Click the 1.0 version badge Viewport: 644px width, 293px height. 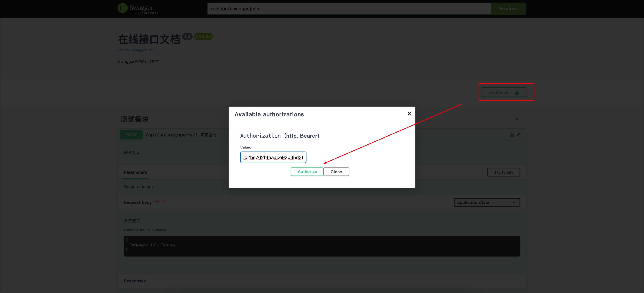coord(187,36)
